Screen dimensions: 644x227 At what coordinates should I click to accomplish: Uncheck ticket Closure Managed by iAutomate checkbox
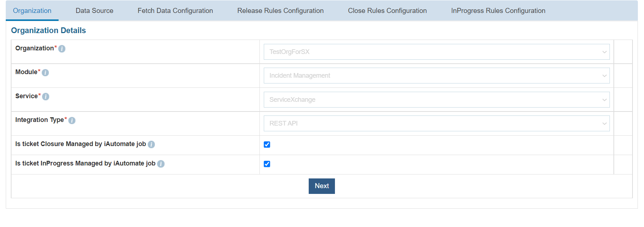click(267, 145)
